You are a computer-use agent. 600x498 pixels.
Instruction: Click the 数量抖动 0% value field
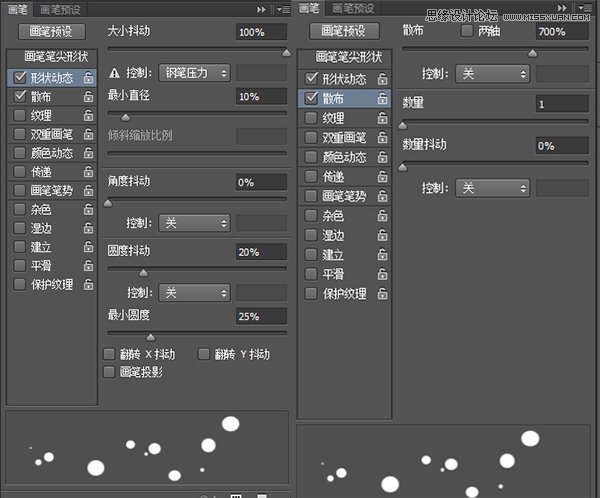562,146
